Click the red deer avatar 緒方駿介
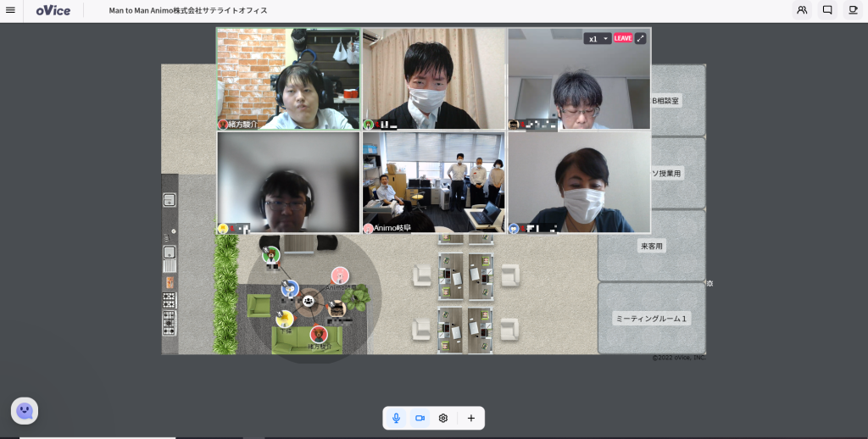Image resolution: width=868 pixels, height=439 pixels. tap(319, 335)
